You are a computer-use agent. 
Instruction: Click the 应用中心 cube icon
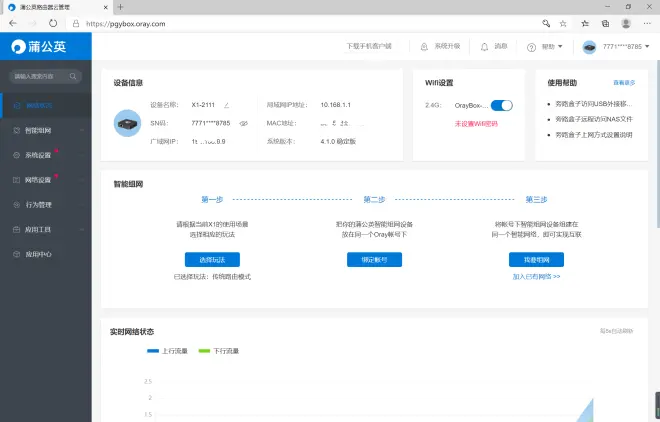16,254
